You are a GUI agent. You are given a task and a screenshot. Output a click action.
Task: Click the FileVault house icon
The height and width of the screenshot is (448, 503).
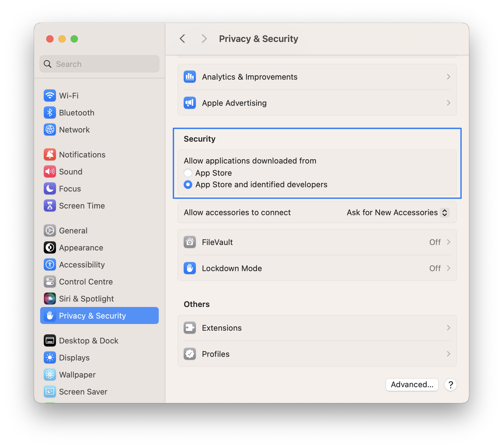point(190,242)
